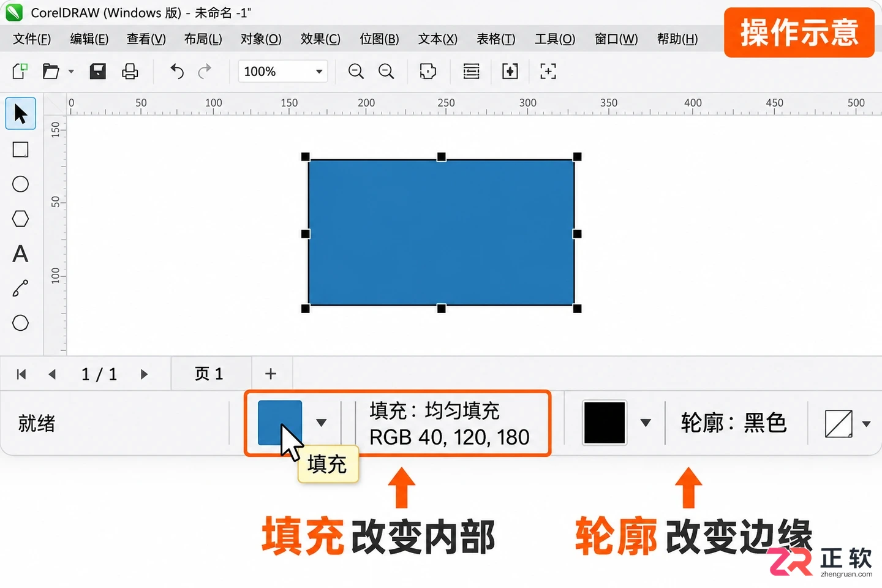Viewport: 882px width, 588px height.
Task: Select the Ellipse tool
Action: 21,184
